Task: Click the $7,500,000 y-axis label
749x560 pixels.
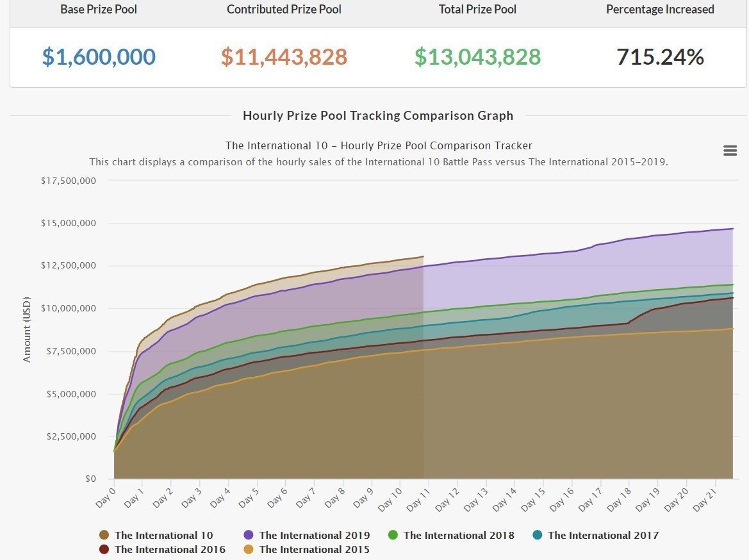Action: pos(71,351)
